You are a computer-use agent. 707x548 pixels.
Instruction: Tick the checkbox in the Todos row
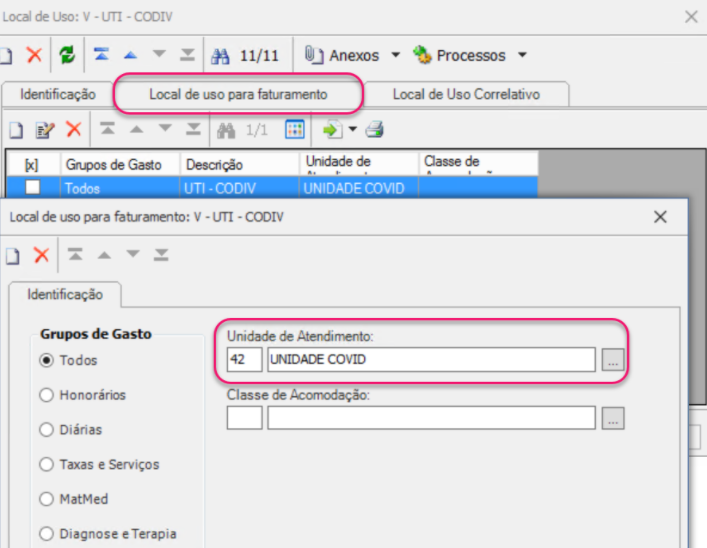[x=32, y=187]
